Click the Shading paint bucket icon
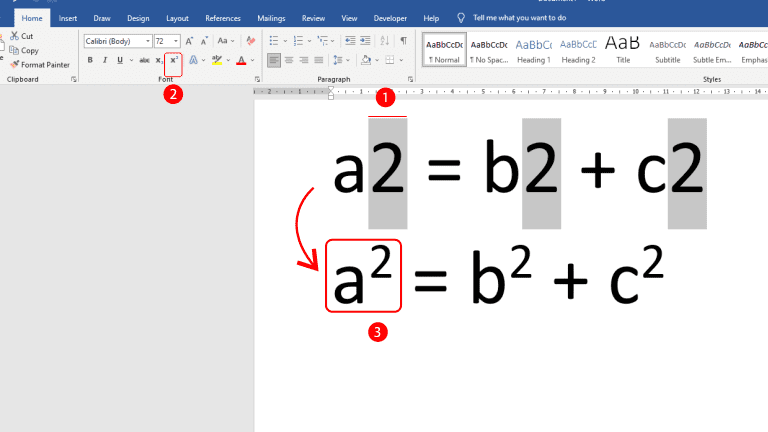Viewport: 768px width, 432px height. click(x=365, y=60)
